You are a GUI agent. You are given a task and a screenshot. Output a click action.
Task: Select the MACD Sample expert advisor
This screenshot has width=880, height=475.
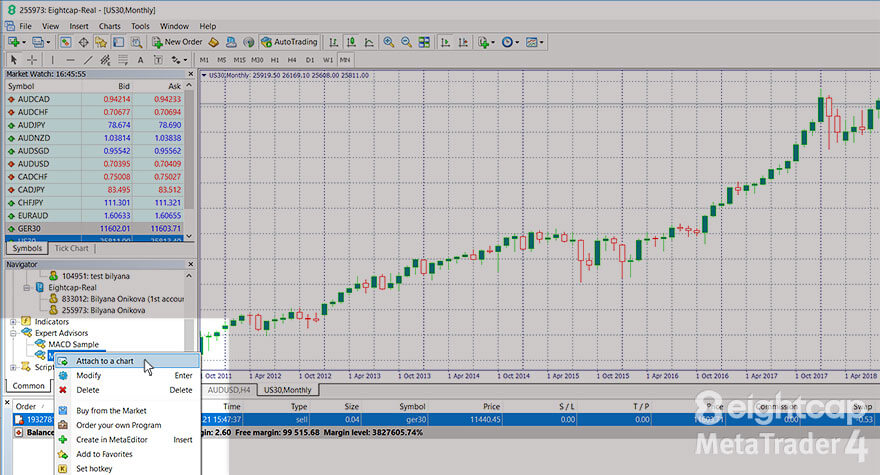[x=74, y=344]
